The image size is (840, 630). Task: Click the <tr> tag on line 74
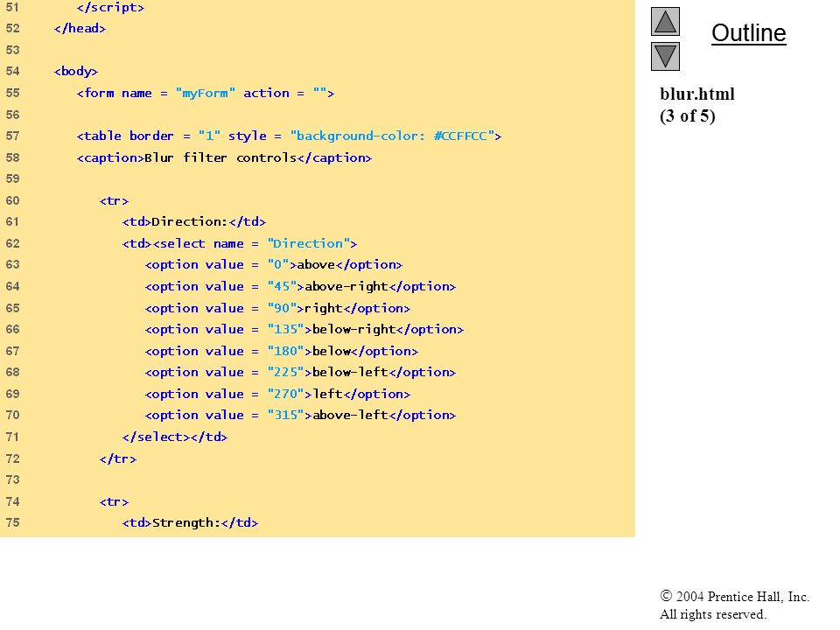tap(114, 502)
